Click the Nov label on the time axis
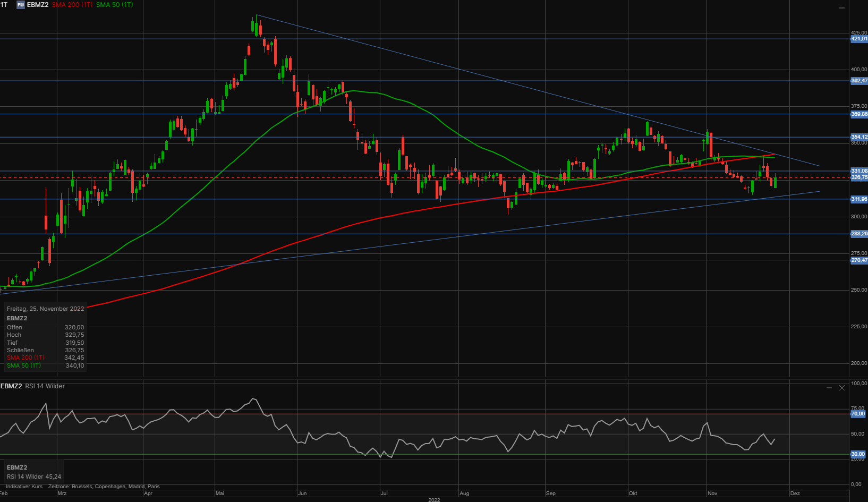 click(x=712, y=494)
